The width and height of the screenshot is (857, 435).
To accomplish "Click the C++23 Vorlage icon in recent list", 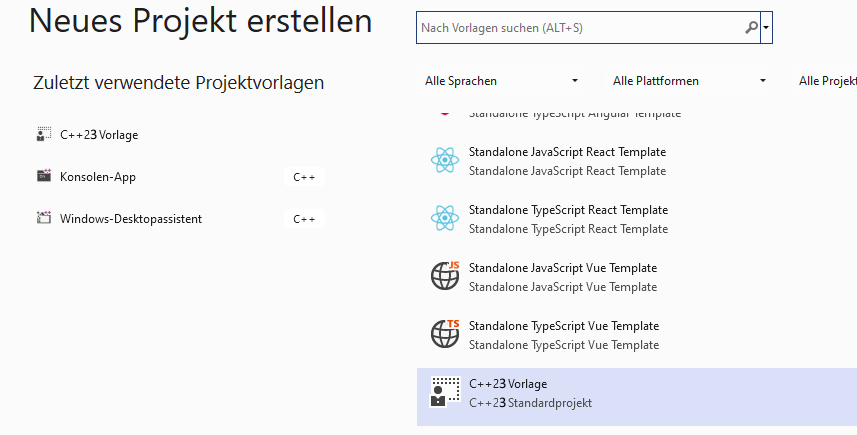I will tap(44, 134).
